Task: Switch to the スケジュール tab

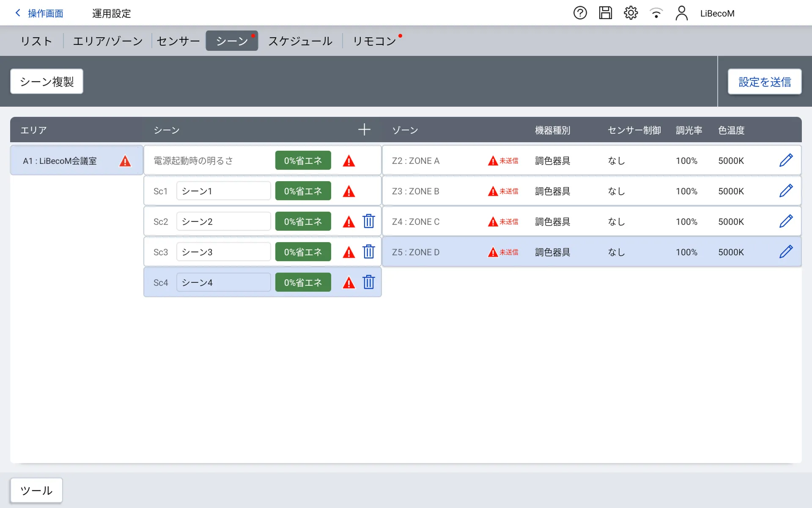Action: 300,41
